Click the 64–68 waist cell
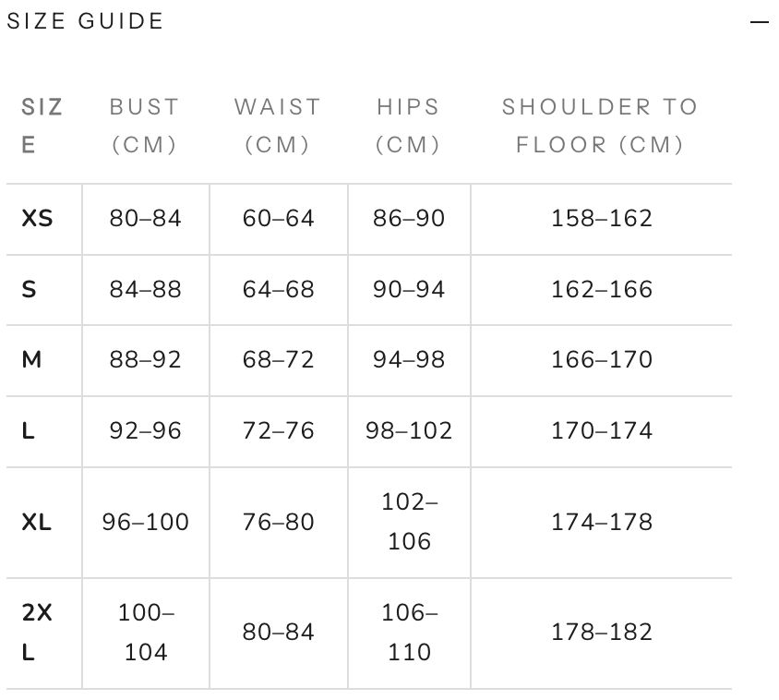779x700 pixels. 278,289
